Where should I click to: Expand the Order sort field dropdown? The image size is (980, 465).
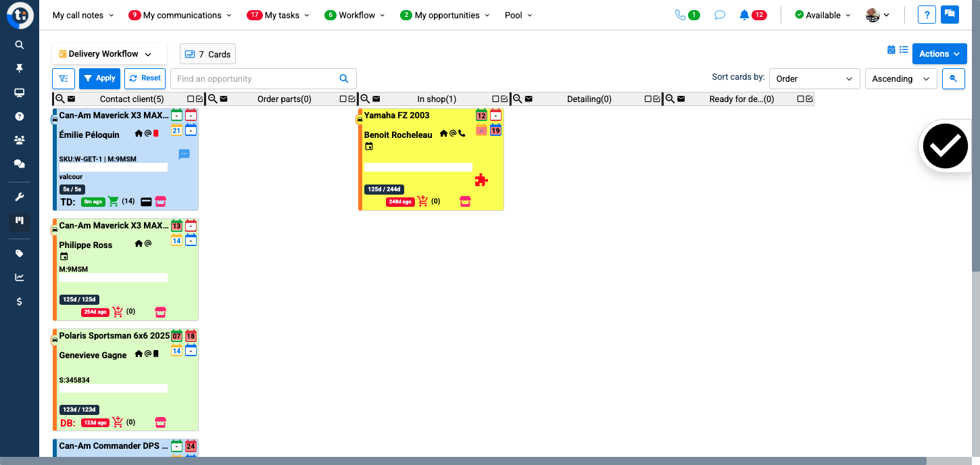tap(814, 79)
